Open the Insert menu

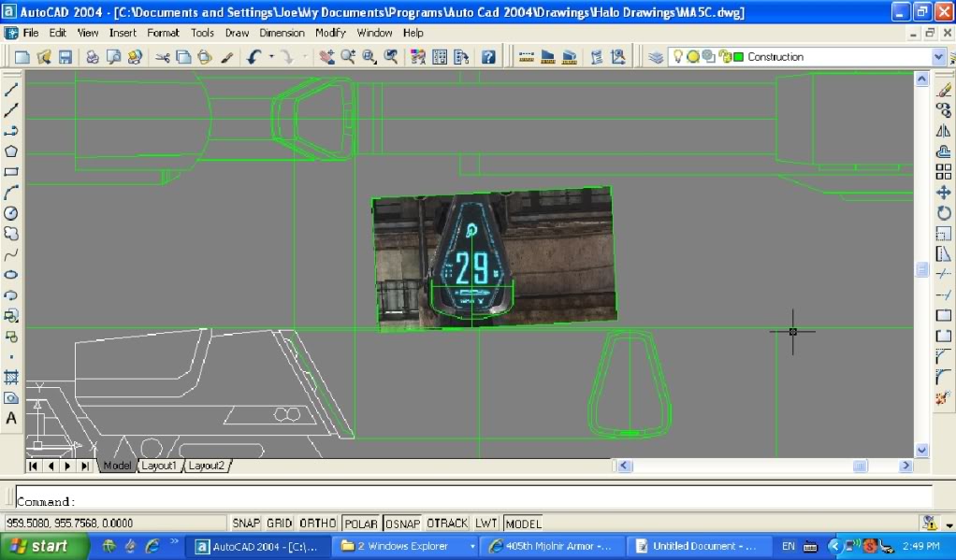pos(123,33)
